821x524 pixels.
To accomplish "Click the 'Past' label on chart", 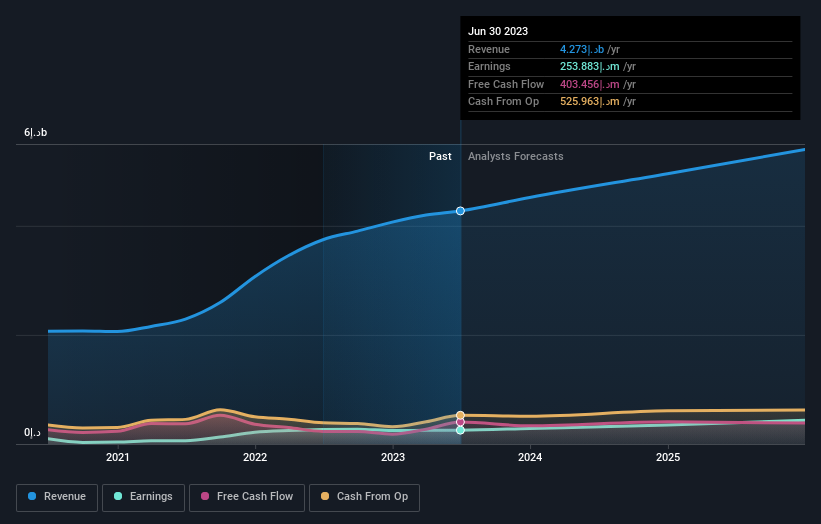I will [440, 157].
